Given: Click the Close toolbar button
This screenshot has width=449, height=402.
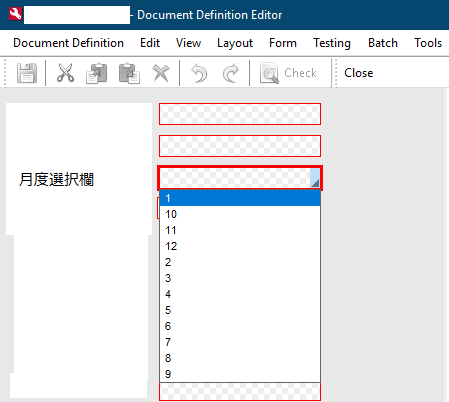Looking at the screenshot, I should click(x=359, y=73).
